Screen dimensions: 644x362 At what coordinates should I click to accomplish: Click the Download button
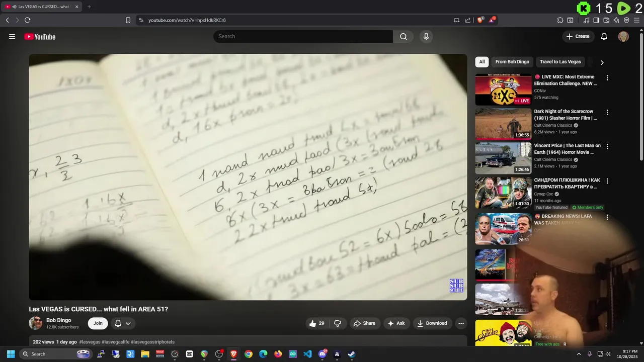[x=432, y=323]
